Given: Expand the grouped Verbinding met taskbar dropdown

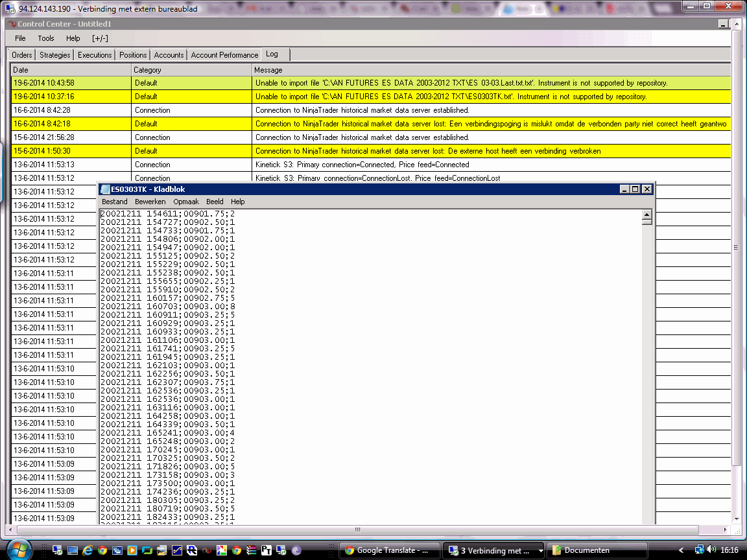Looking at the screenshot, I should click(x=540, y=550).
